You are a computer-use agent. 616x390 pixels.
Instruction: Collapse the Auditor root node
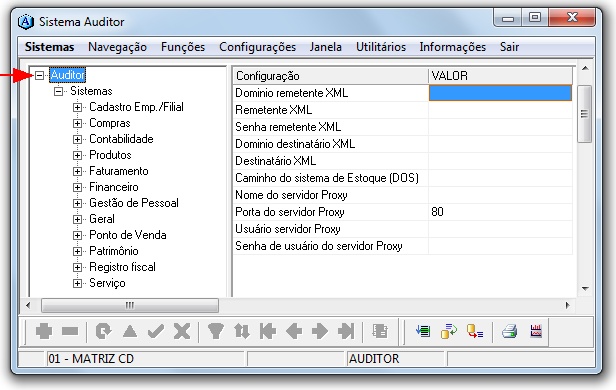coord(39,75)
